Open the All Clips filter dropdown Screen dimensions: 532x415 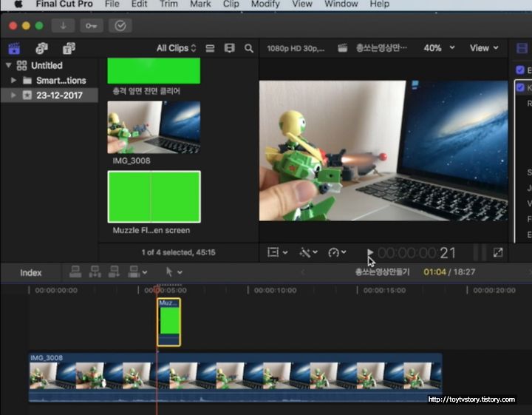(176, 48)
